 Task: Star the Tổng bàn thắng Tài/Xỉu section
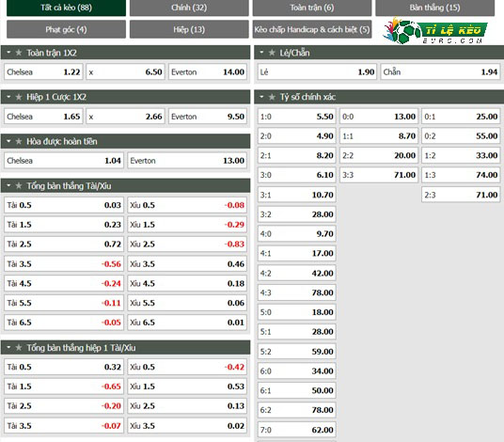19,185
